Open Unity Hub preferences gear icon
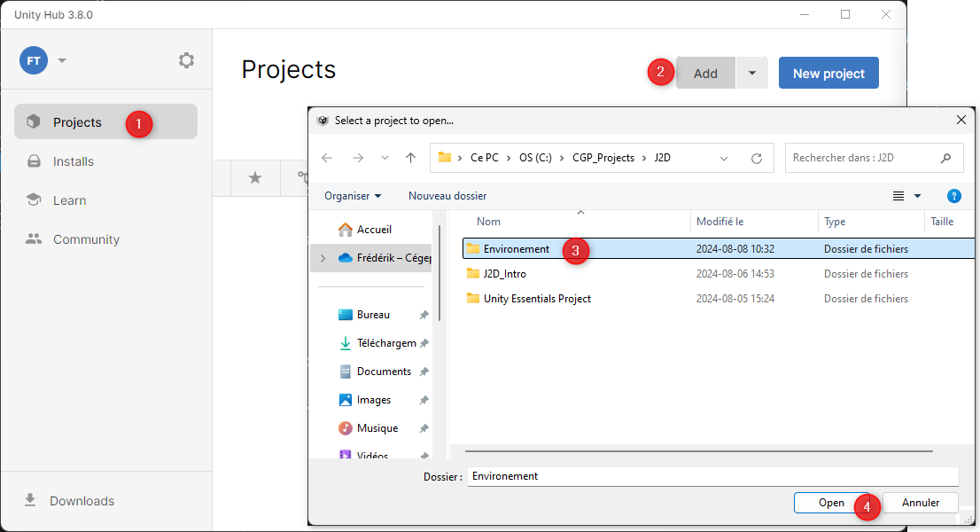 186,60
